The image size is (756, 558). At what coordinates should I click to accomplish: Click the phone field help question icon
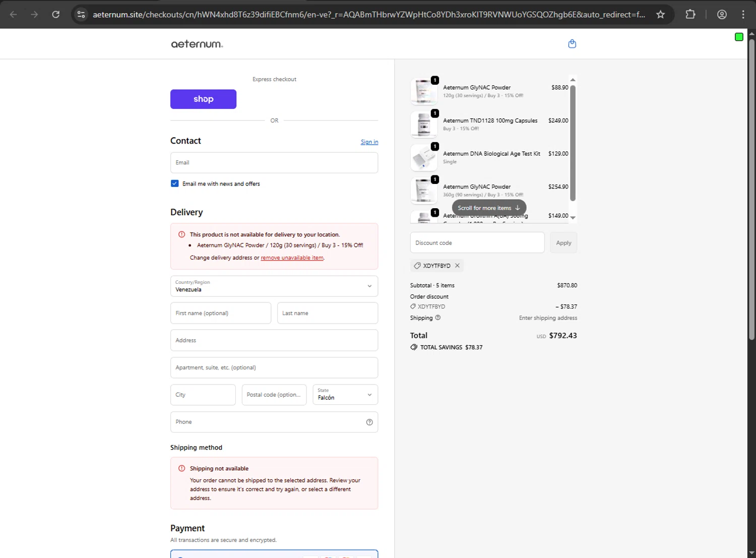click(x=369, y=422)
